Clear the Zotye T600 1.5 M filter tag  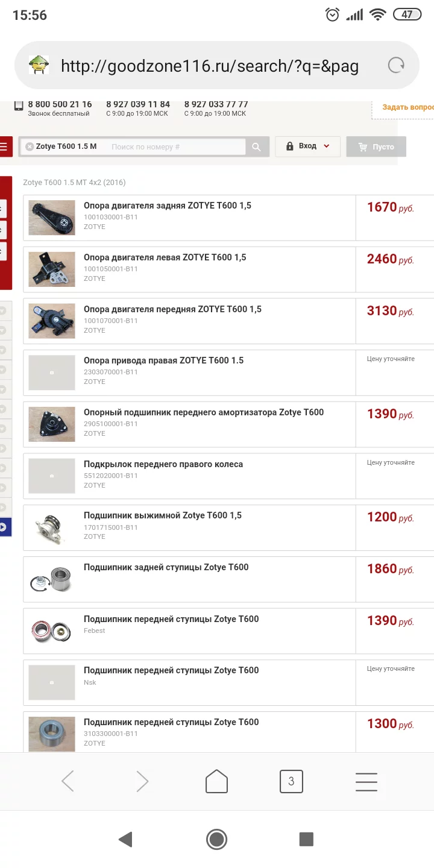tap(30, 146)
